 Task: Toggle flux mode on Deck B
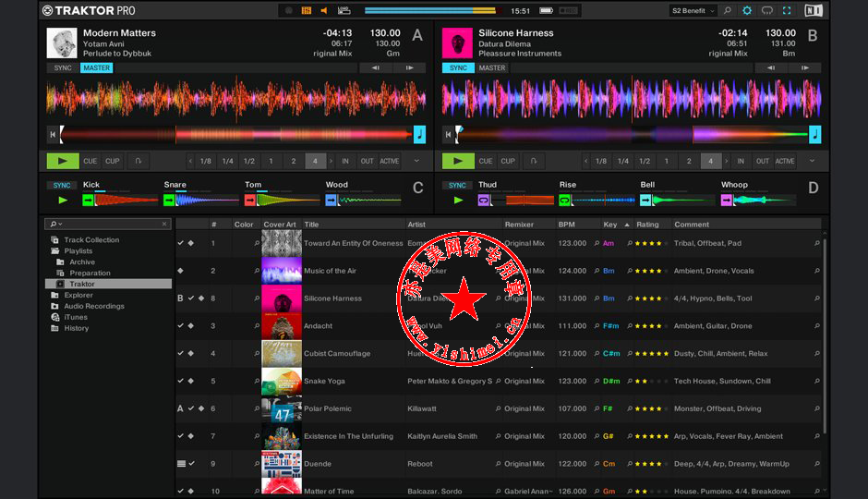[x=533, y=161]
